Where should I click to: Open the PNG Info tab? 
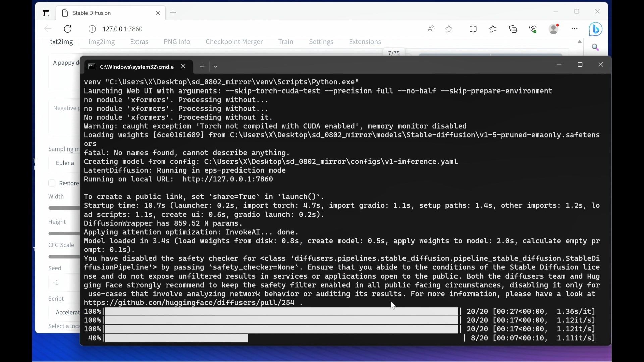coord(177,42)
